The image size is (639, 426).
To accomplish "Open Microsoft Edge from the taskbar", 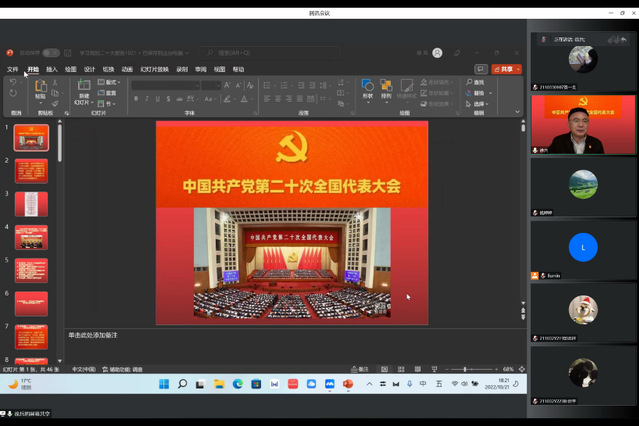I will pos(238,384).
